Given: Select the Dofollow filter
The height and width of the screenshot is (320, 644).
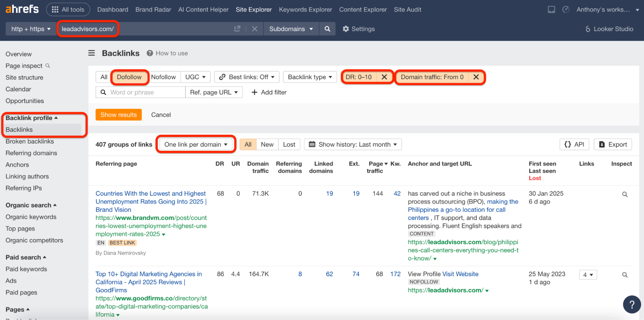Looking at the screenshot, I should [x=129, y=77].
